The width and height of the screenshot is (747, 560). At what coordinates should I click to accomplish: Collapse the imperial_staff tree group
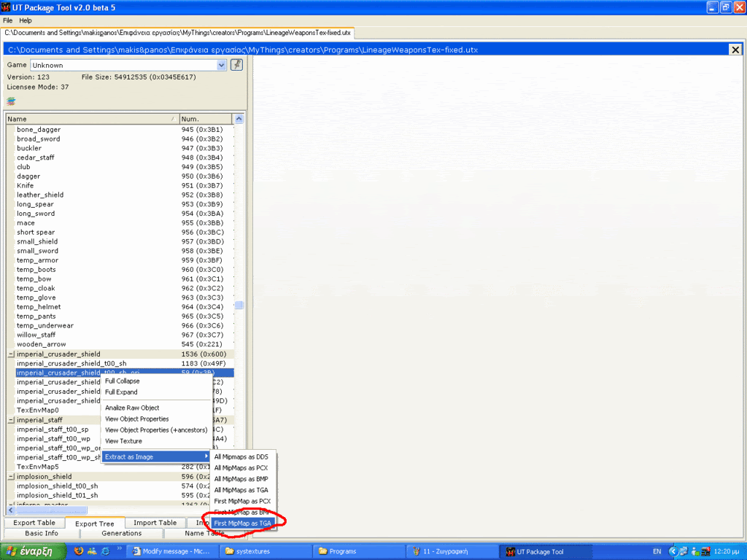point(11,420)
